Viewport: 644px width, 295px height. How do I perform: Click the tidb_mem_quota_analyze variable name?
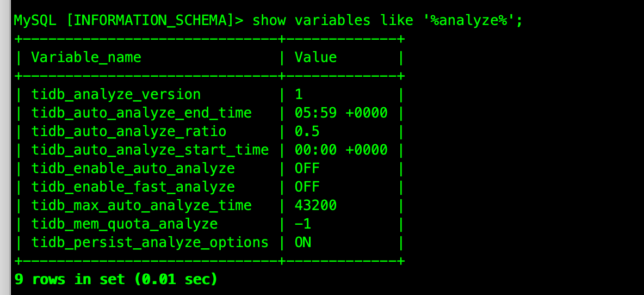[x=125, y=224]
